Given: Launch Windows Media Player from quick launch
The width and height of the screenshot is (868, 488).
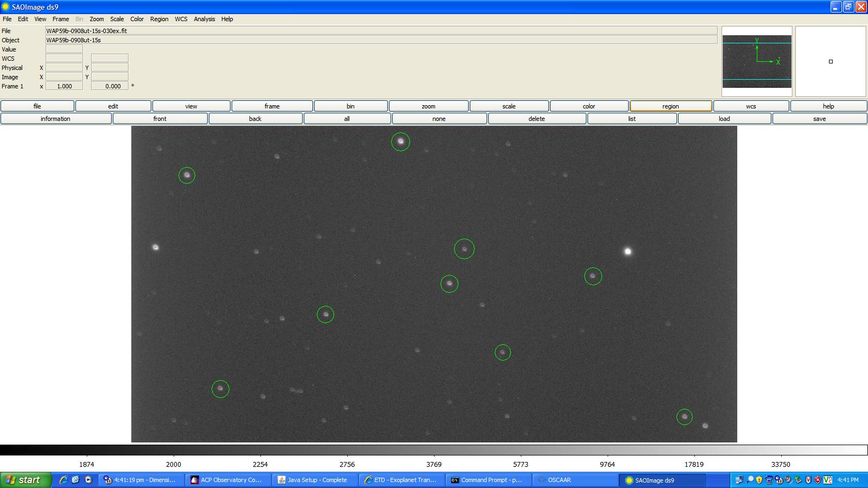Looking at the screenshot, I should pyautogui.click(x=88, y=480).
